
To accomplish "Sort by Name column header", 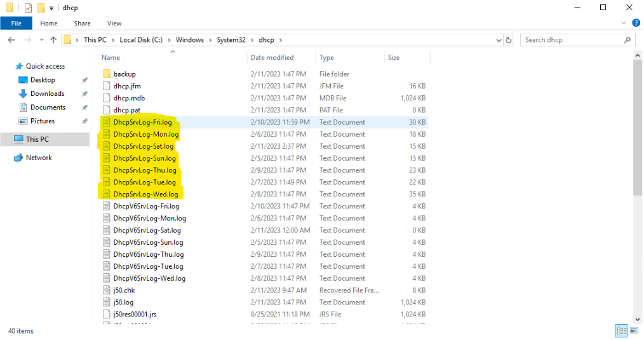I will click(111, 58).
